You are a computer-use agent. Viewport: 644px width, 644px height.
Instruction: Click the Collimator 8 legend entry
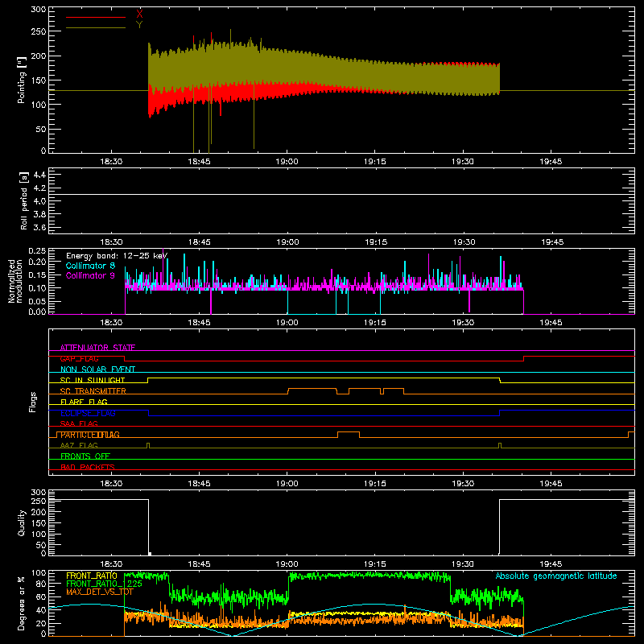[90, 266]
